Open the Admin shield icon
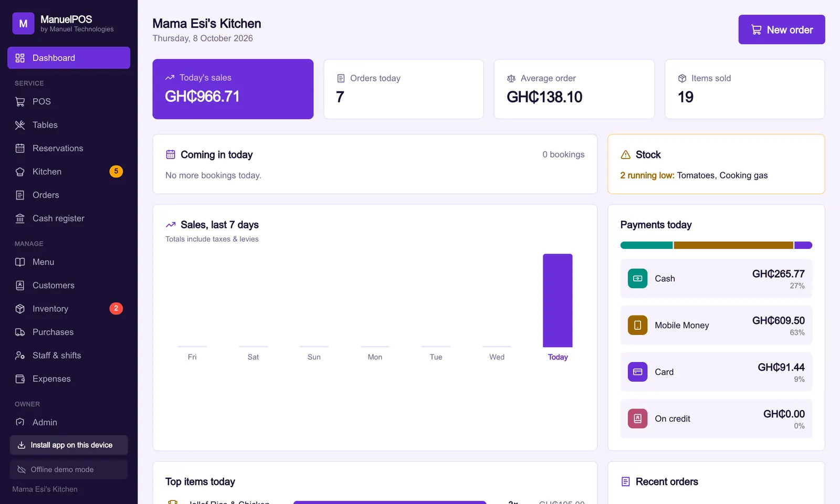Image resolution: width=840 pixels, height=504 pixels. 20,422
